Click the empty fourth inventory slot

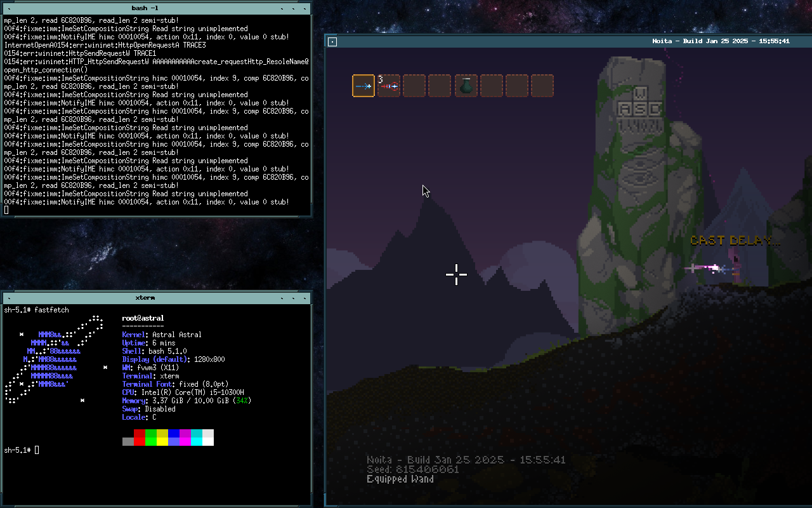click(x=440, y=86)
